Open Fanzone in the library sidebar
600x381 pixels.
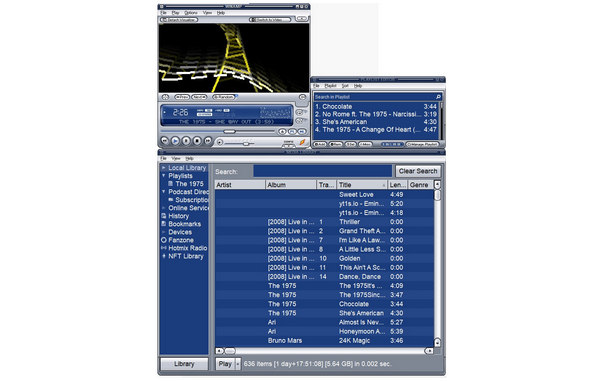point(181,240)
